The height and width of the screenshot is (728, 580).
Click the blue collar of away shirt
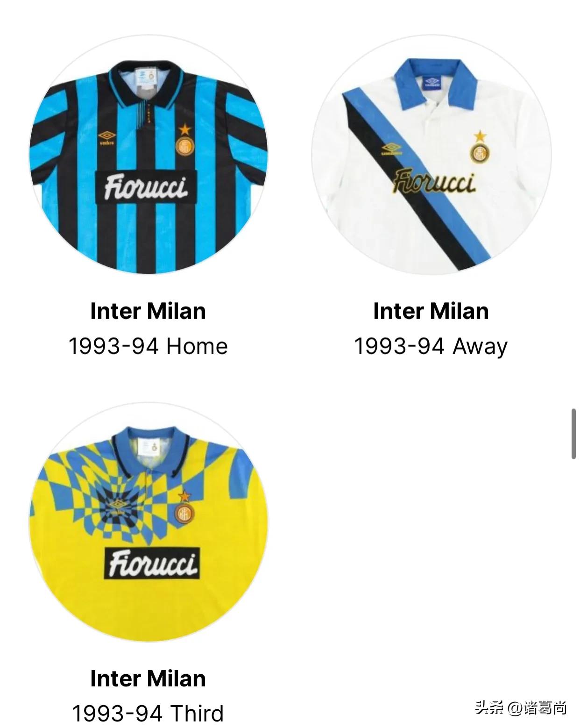point(435,83)
